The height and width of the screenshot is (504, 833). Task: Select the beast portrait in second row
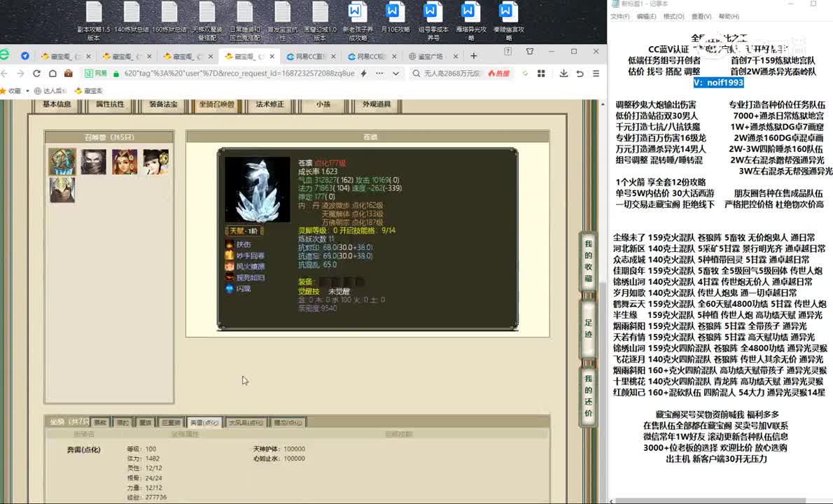pyautogui.click(x=63, y=190)
